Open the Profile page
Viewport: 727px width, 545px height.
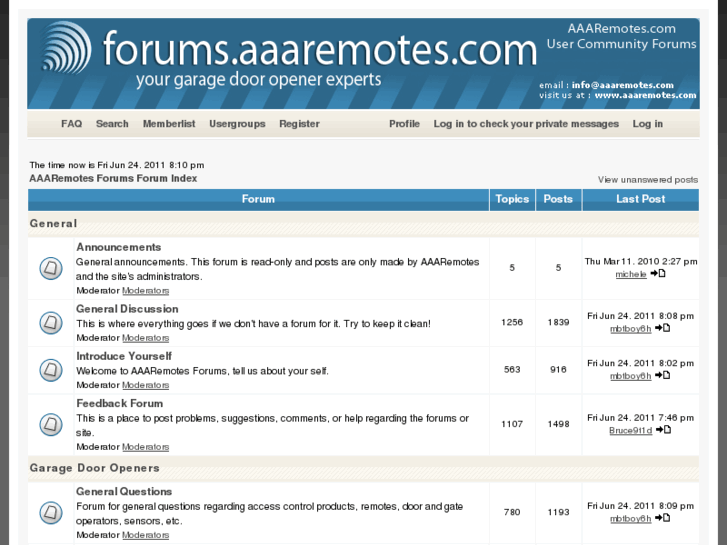[x=404, y=124]
